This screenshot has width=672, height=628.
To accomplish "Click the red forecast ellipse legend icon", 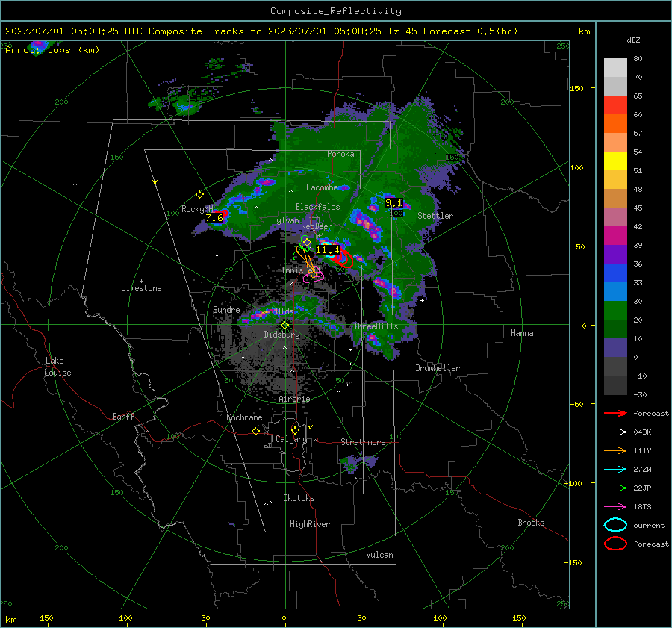I will coord(615,544).
